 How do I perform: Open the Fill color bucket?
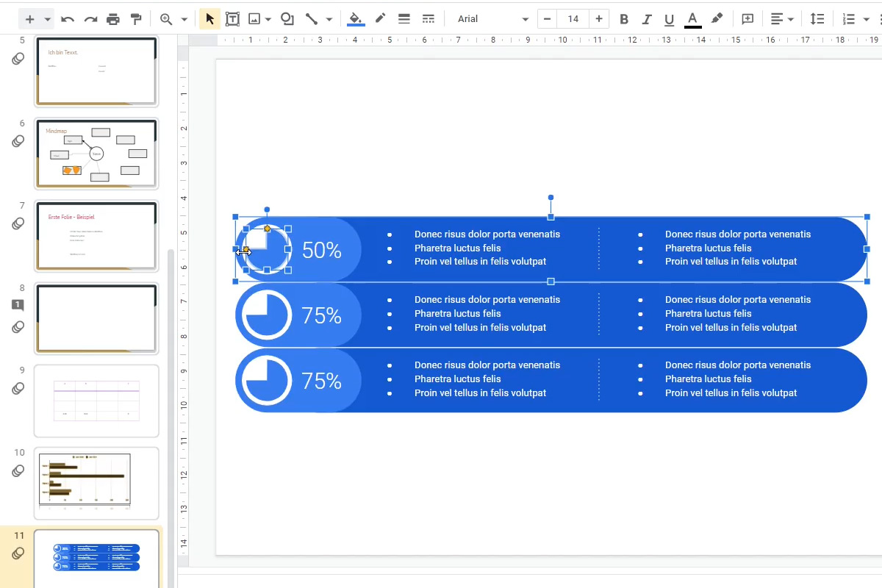(x=356, y=19)
